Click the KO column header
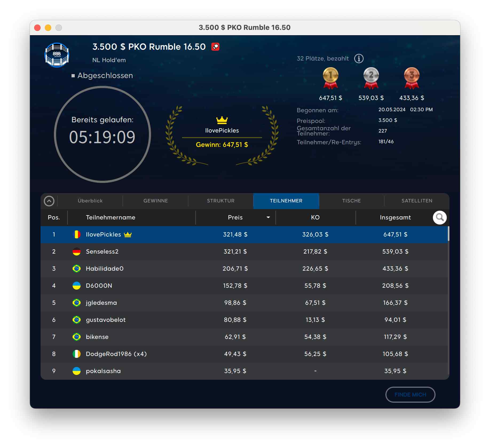This screenshot has width=490, height=448. (x=315, y=218)
